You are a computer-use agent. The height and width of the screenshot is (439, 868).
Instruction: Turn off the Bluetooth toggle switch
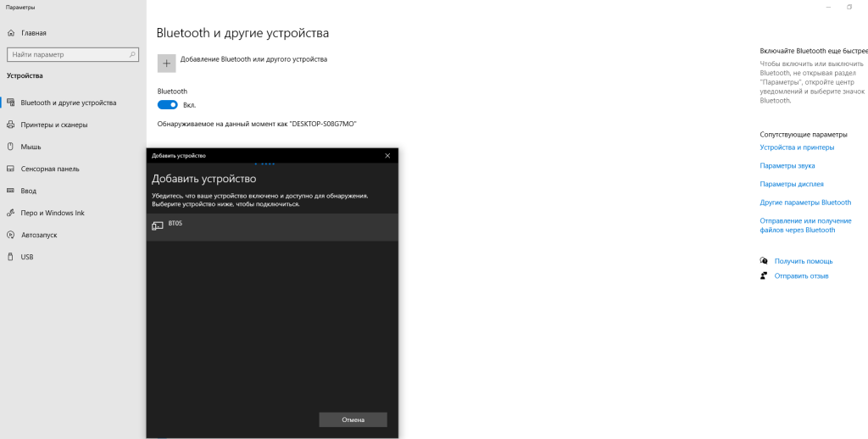168,105
